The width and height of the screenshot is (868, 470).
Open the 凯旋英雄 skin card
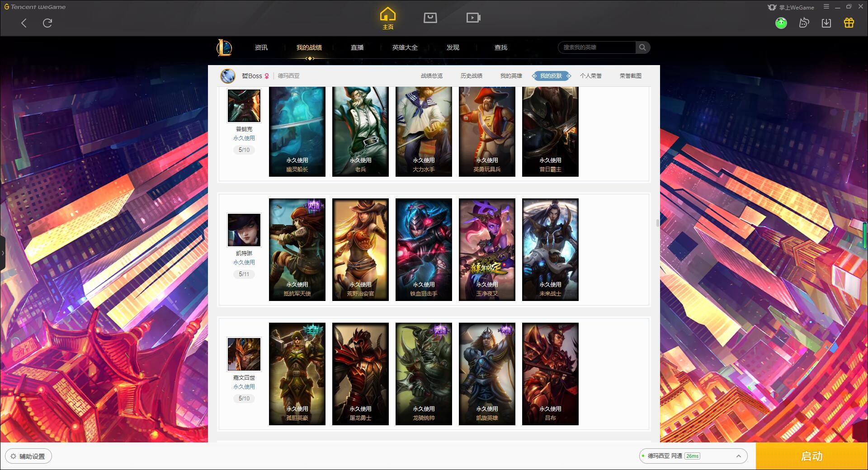click(487, 374)
